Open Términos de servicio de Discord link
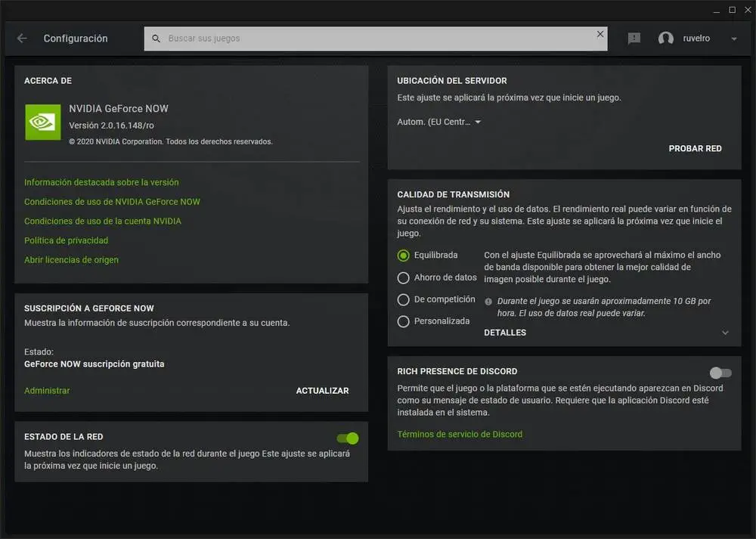Image resolution: width=756 pixels, height=539 pixels. point(460,434)
